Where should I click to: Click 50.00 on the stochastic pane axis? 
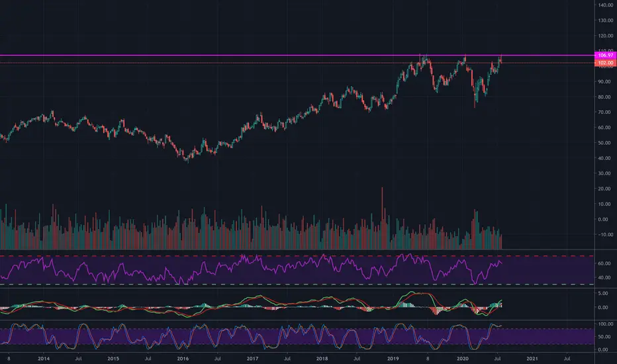tap(605, 337)
